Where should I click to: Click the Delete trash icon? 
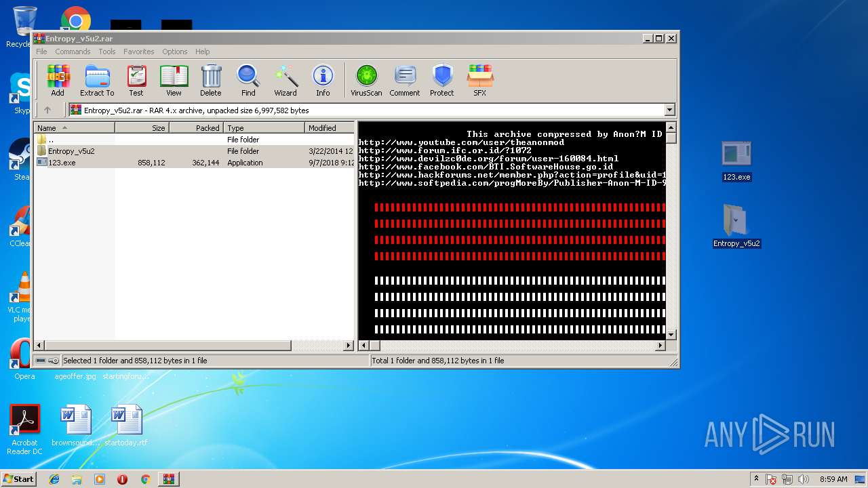tap(211, 81)
